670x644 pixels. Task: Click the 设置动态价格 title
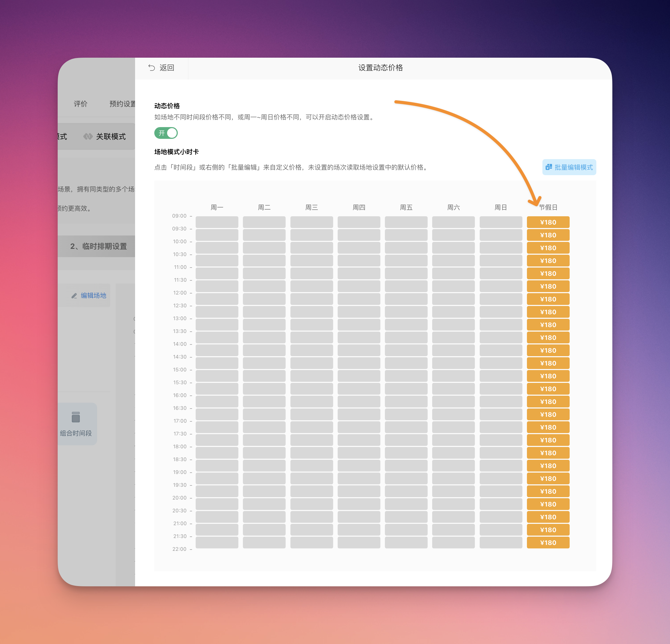pos(380,68)
